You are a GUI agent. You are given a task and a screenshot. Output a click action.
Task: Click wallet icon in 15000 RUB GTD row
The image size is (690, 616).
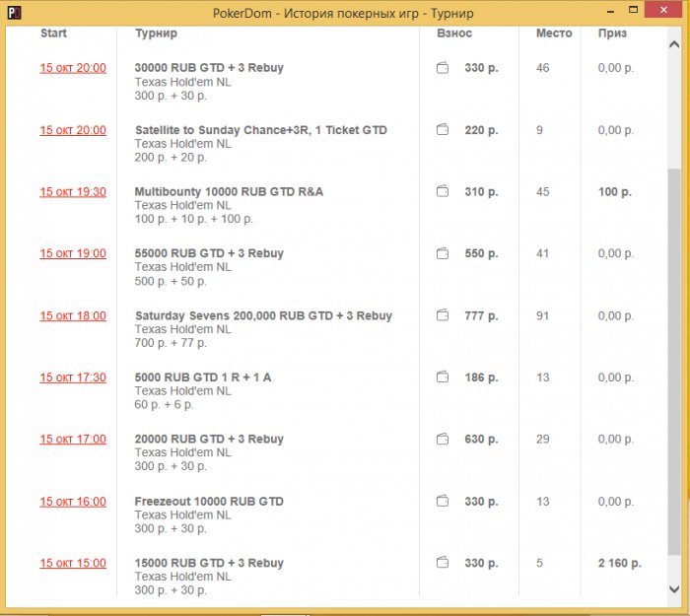(443, 563)
